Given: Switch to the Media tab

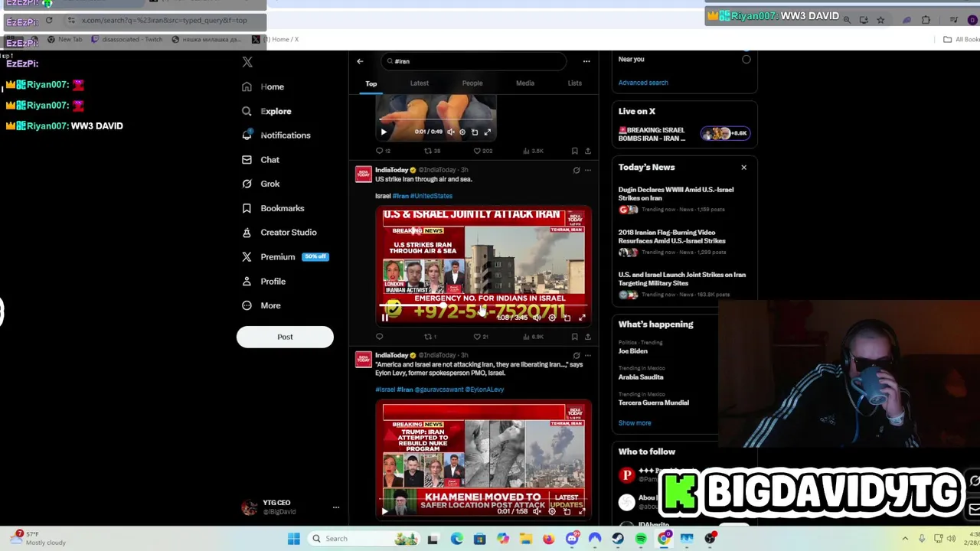Looking at the screenshot, I should 525,83.
